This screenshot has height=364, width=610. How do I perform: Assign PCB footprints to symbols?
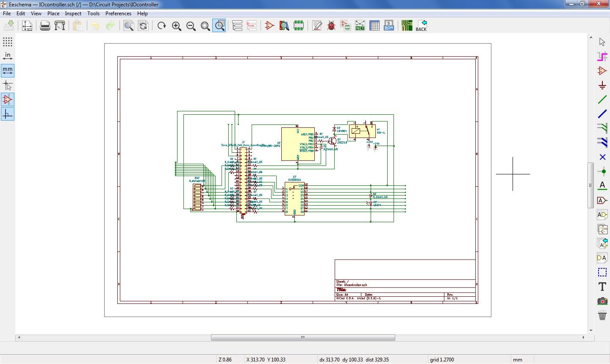(x=346, y=25)
